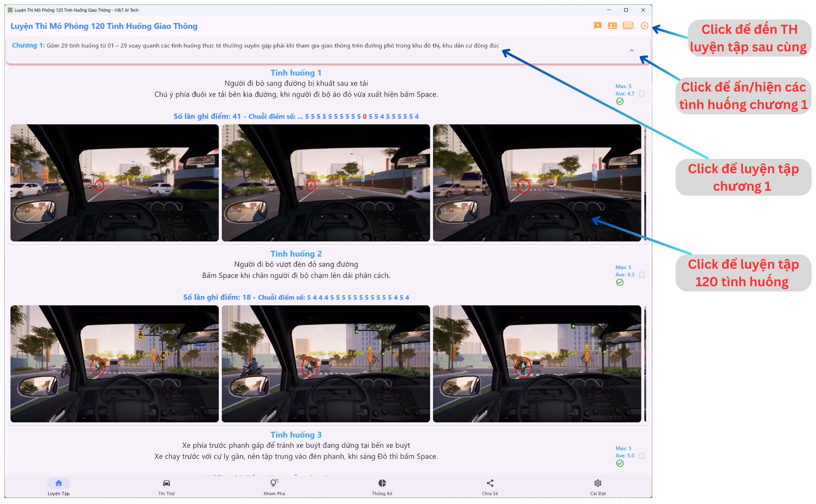
Task: Open the 4-point thumbnail of Tình huống 1
Action: pos(326,183)
